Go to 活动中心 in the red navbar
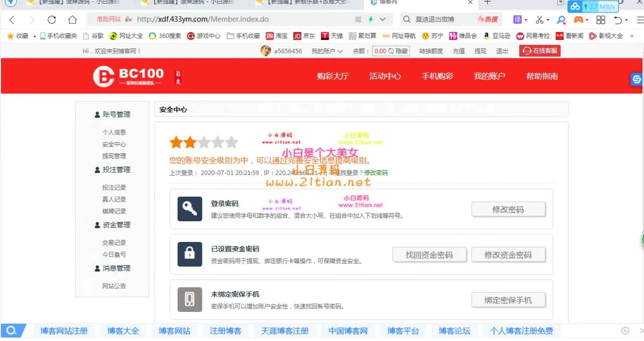Image resolution: width=644 pixels, height=341 pixels. 385,76
